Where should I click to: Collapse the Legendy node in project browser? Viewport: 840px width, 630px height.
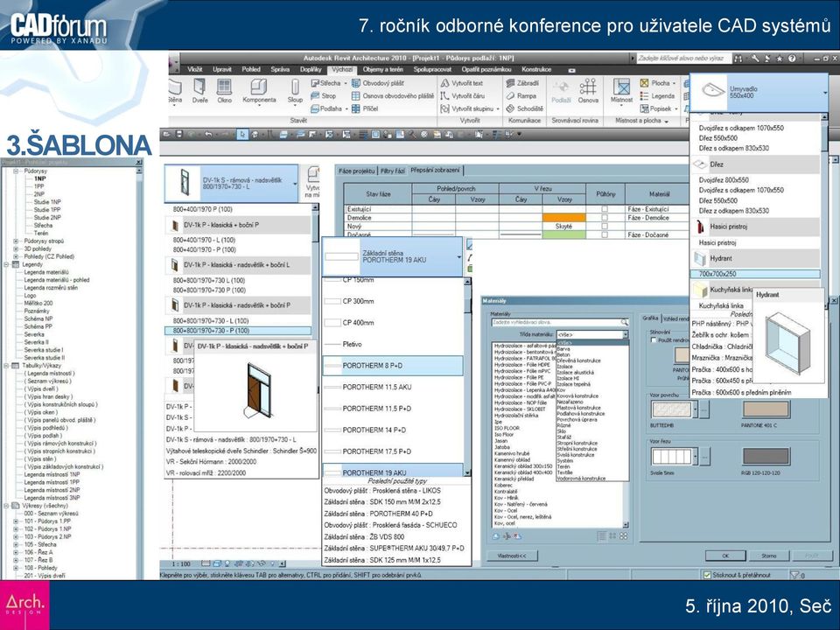(x=7, y=264)
